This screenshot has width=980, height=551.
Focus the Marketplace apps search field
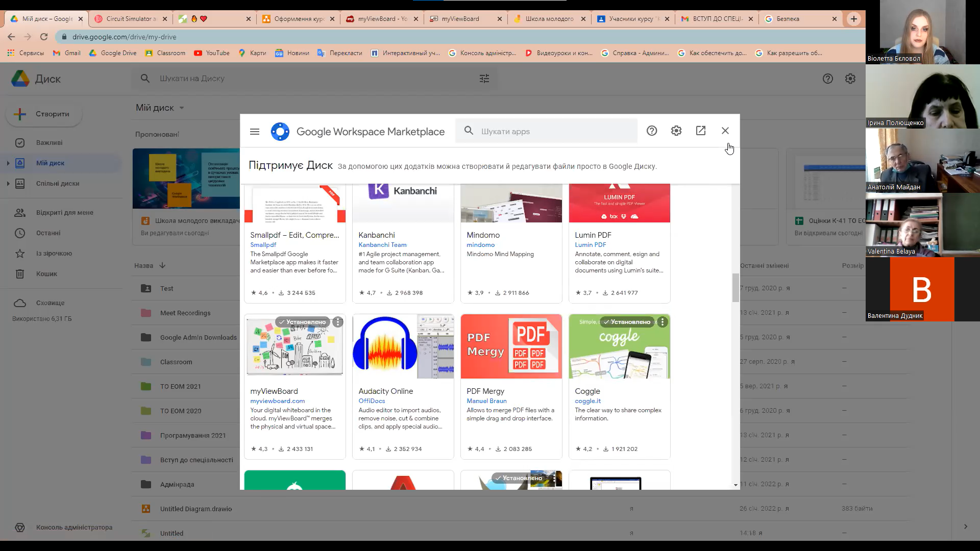(546, 131)
